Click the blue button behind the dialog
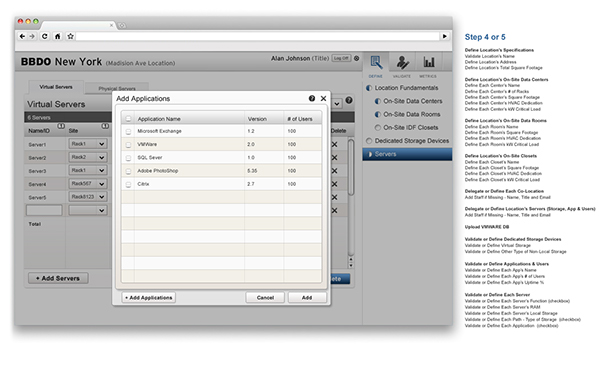This screenshot has width=600, height=388. [340, 279]
